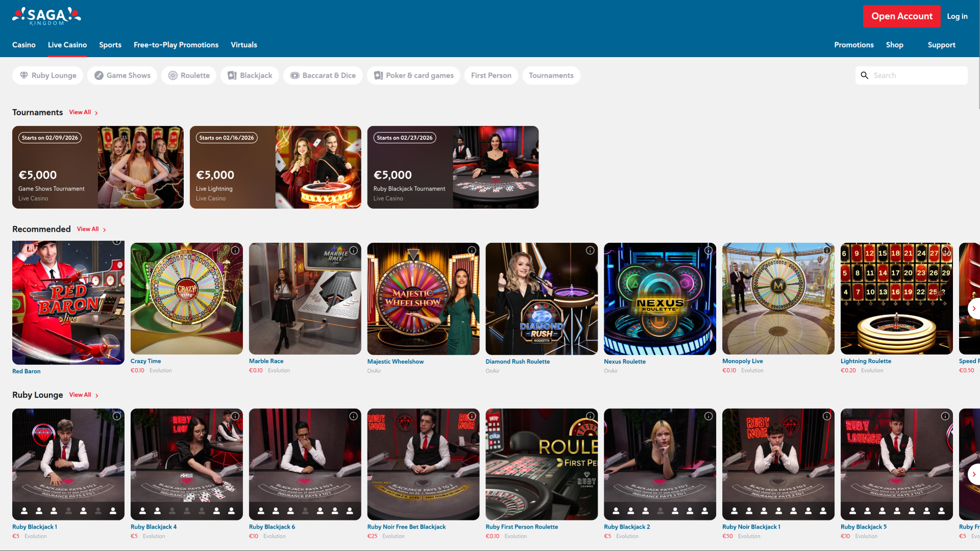The image size is (980, 551).
Task: Open View All for Tournaments
Action: pyautogui.click(x=80, y=112)
